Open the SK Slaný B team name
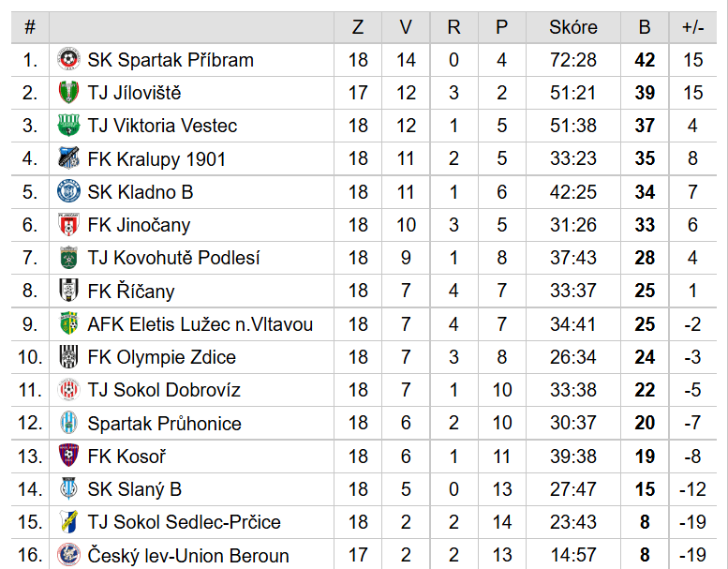The width and height of the screenshot is (728, 569). [135, 489]
